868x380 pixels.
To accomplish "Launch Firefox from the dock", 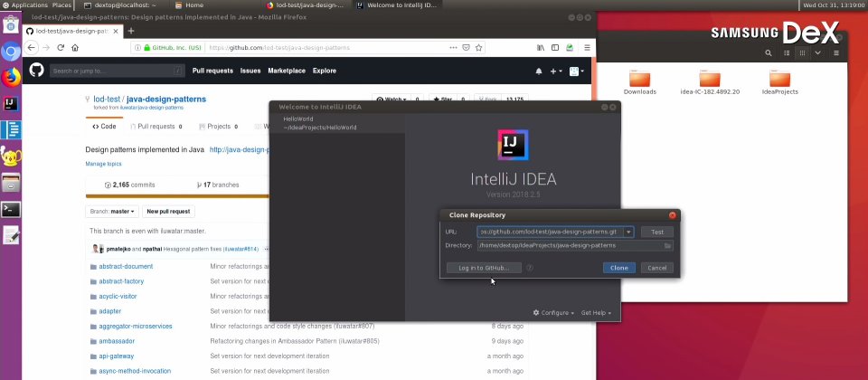I will (11, 78).
